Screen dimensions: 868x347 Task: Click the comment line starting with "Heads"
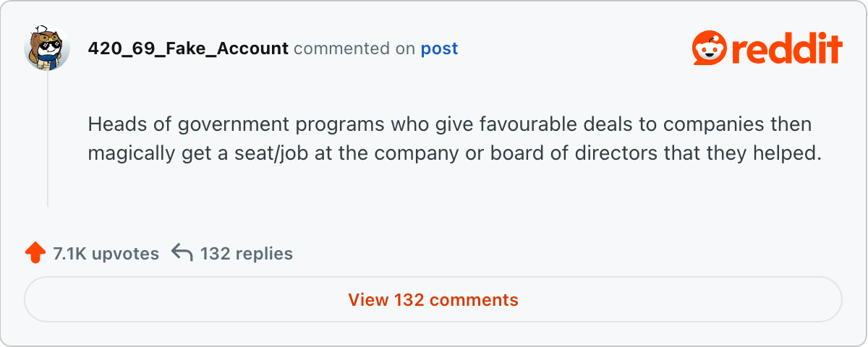click(x=449, y=125)
